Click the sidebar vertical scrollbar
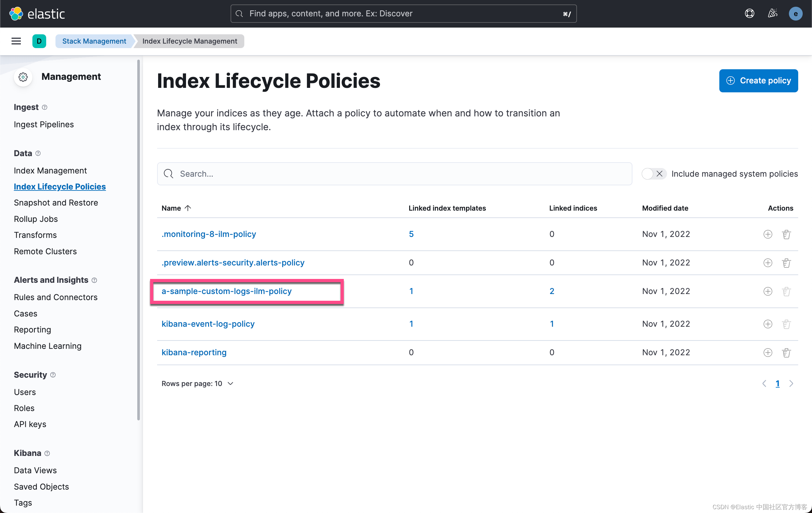The width and height of the screenshot is (812, 513). click(138, 239)
